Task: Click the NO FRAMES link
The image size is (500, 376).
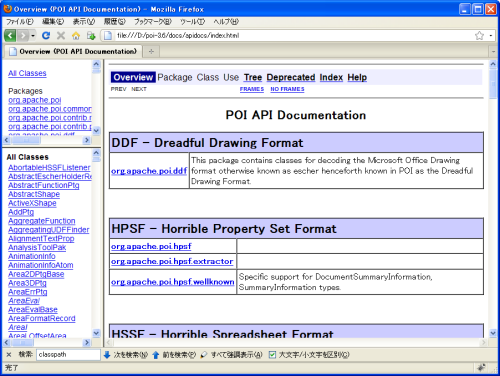Action: click(287, 89)
